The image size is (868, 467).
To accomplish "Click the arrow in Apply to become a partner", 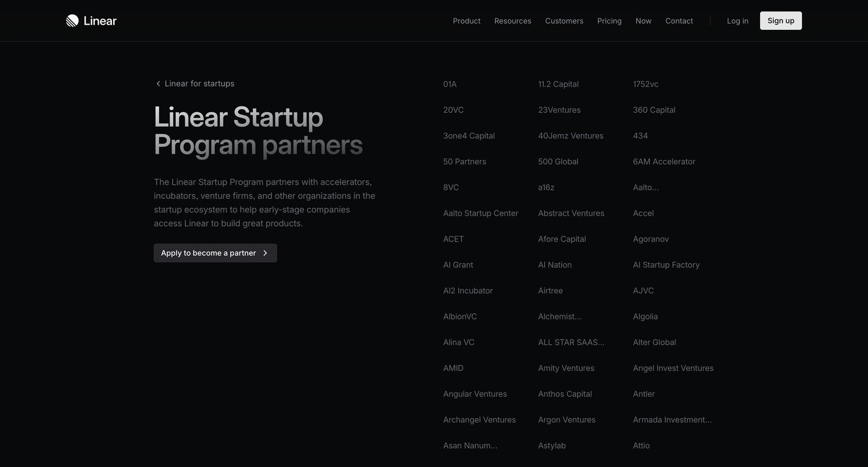I will [x=265, y=253].
